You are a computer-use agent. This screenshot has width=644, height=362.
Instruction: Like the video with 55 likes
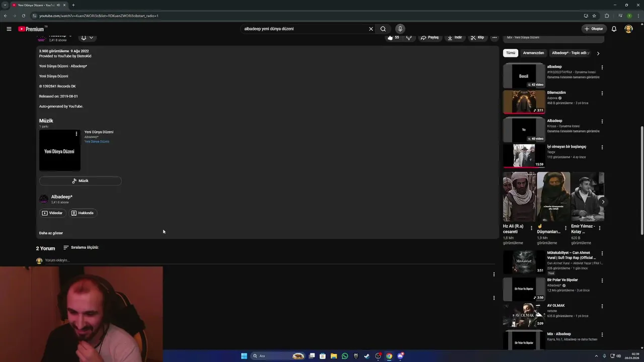coord(393,37)
